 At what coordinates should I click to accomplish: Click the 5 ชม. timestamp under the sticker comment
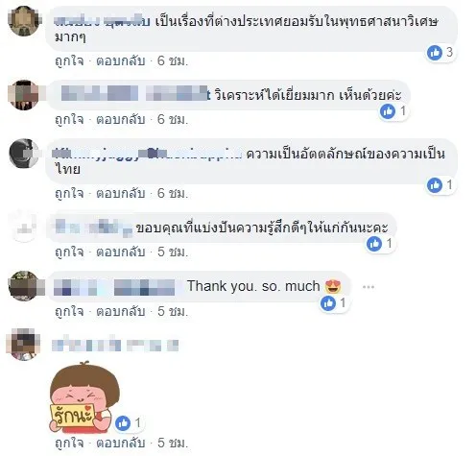click(x=173, y=443)
